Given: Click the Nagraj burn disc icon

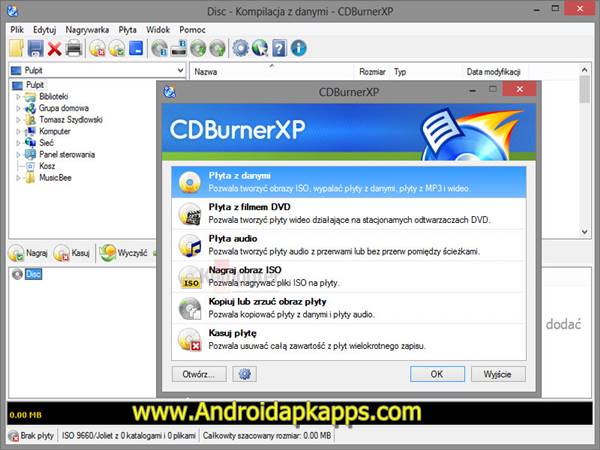Looking at the screenshot, I should [16, 253].
